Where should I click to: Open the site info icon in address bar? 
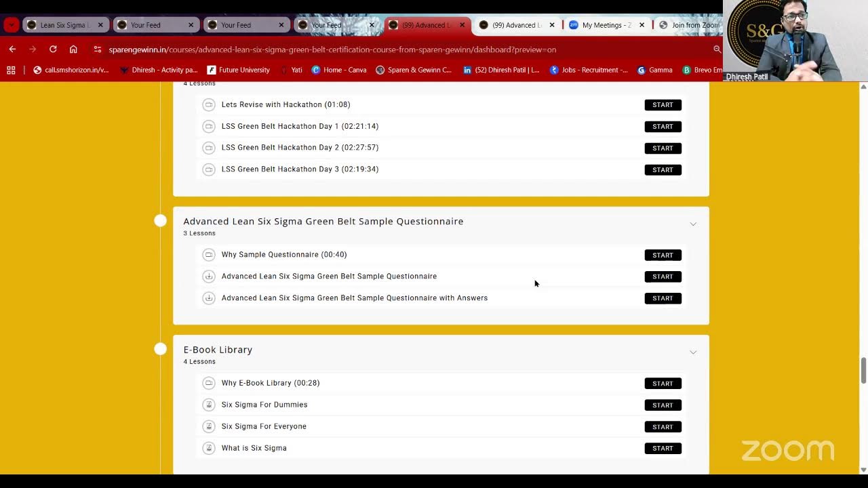[98, 49]
